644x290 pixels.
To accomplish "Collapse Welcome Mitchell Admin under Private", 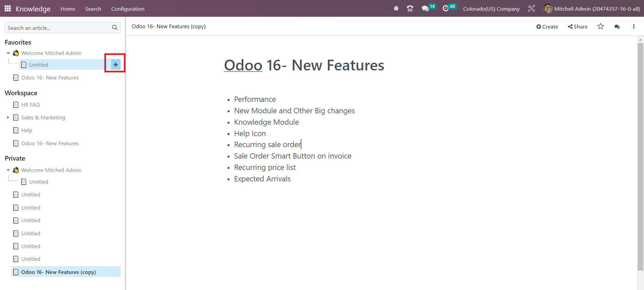I will pos(8,170).
